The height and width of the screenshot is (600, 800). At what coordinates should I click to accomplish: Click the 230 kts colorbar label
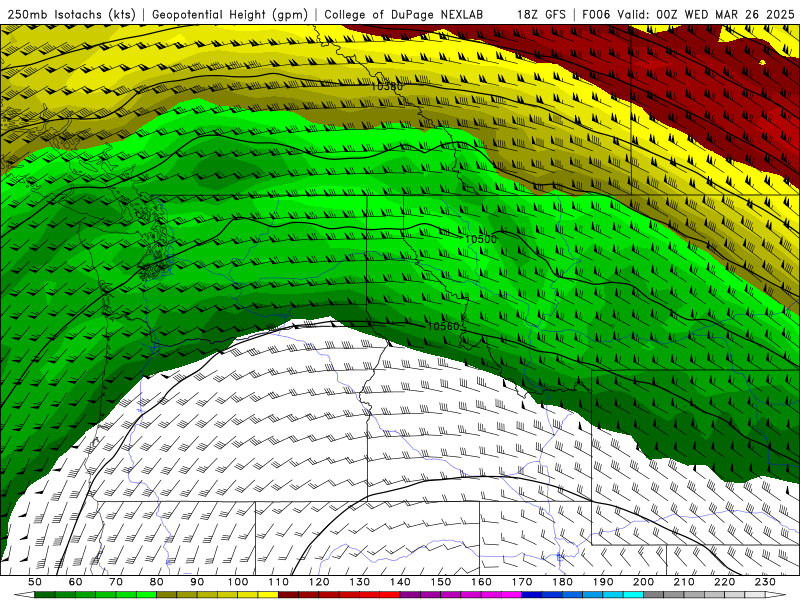pyautogui.click(x=765, y=582)
